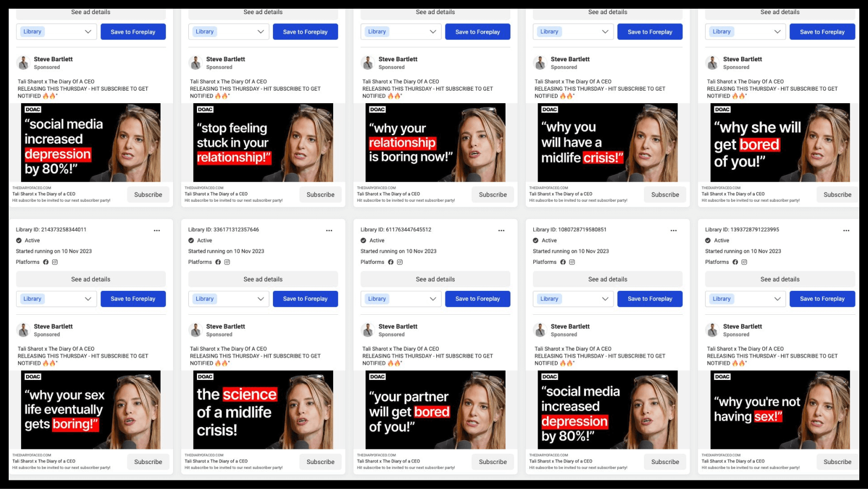This screenshot has height=489, width=868.
Task: Expand Library dropdown for ad ID 1080728719580851
Action: click(573, 299)
